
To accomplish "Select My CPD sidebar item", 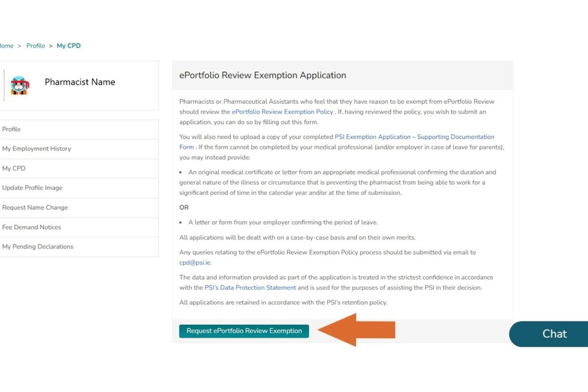I will point(79,169).
